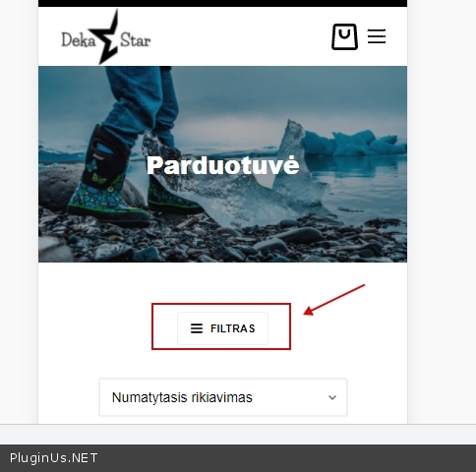Click the black bar at the page top
Image resolution: width=476 pixels, height=472 pixels.
coord(223,3)
